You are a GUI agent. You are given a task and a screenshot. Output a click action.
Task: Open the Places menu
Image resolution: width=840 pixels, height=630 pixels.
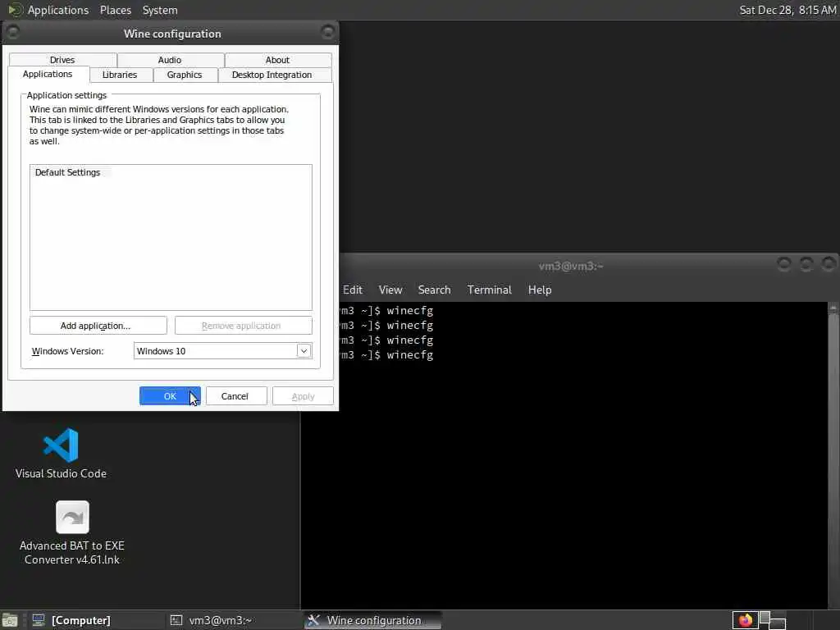pyautogui.click(x=116, y=10)
